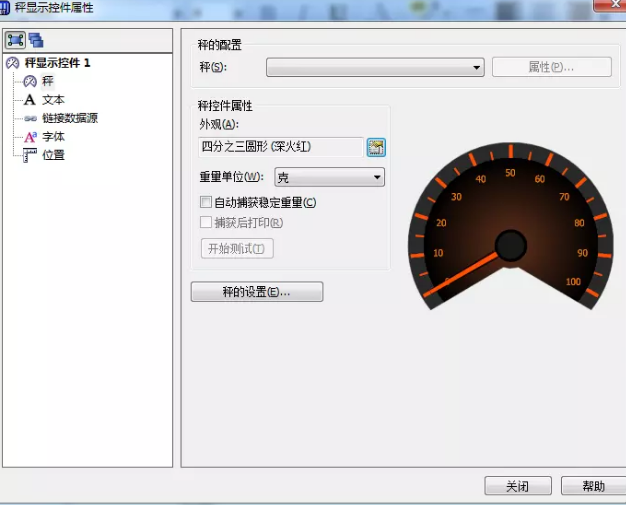Viewport: 626px width, 505px height.
Task: Select the tree view mode icon
Action: click(x=15, y=40)
